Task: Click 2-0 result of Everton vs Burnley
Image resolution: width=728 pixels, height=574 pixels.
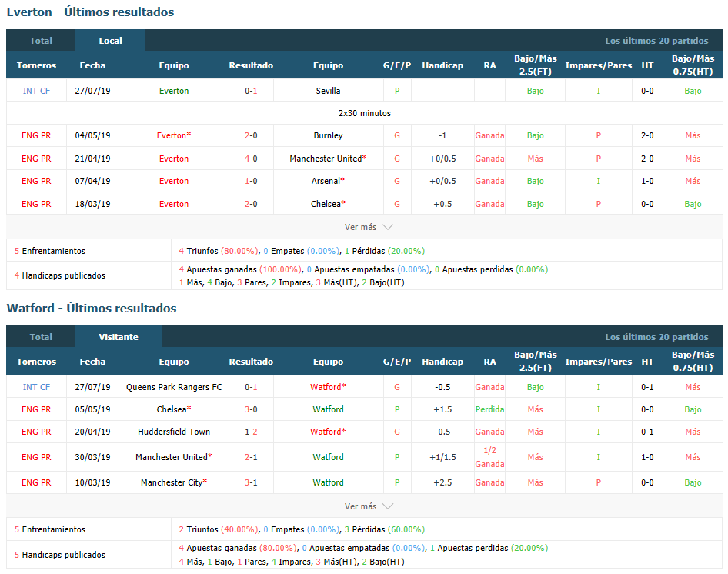Action: 251,135
